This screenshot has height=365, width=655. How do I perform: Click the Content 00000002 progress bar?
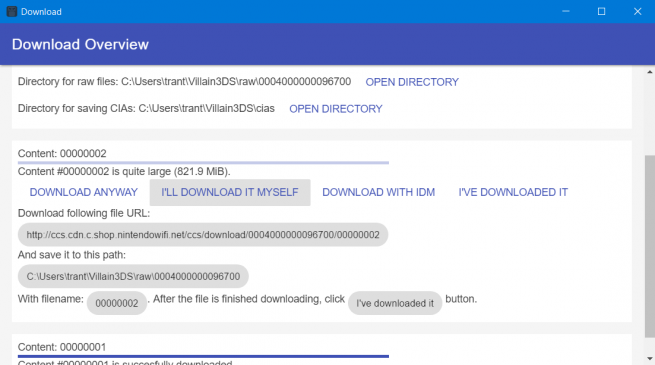(x=203, y=162)
